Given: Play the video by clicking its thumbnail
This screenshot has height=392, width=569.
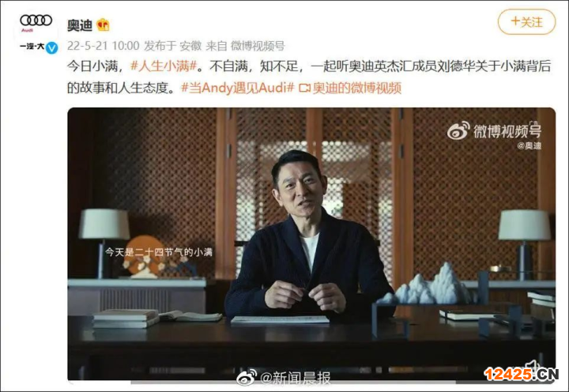Looking at the screenshot, I should coord(311,244).
